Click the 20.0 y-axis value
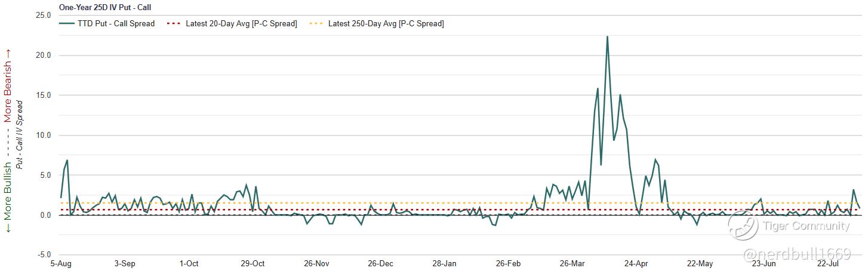Viewport: 868px width, 274px height. (x=43, y=55)
